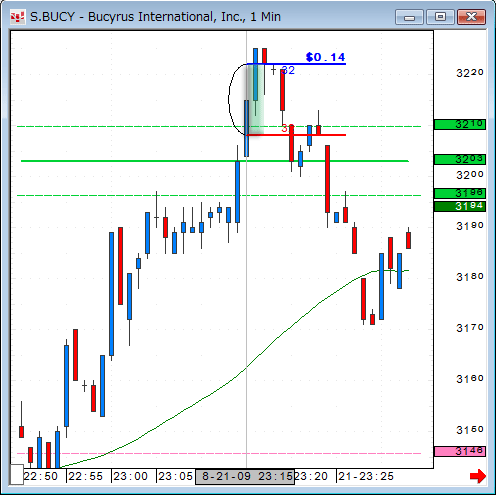Click the 3203 green price label
The width and height of the screenshot is (496, 495).
click(x=460, y=159)
